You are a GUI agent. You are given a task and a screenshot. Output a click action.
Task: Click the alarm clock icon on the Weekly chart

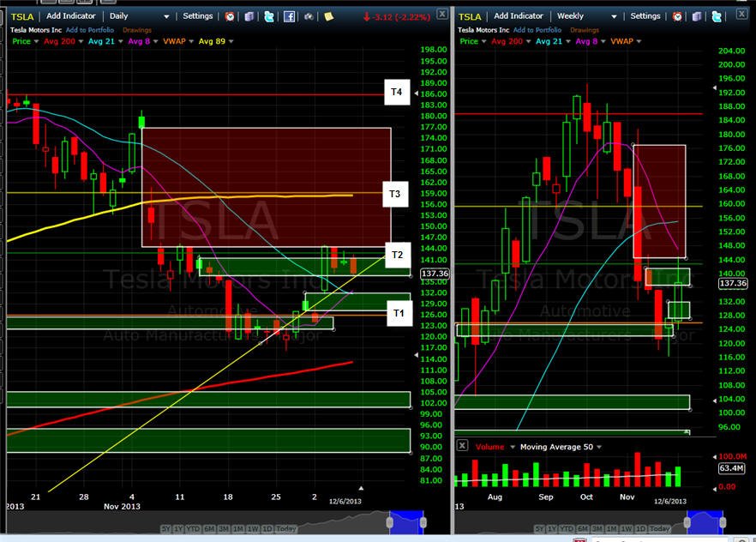point(677,17)
